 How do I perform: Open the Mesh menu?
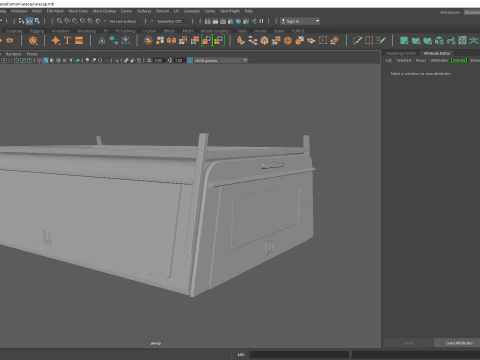37,11
